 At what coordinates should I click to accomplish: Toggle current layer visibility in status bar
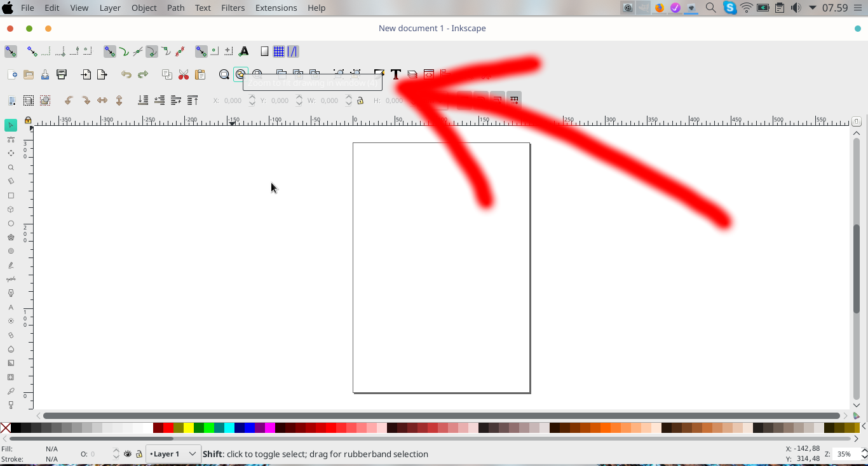(x=127, y=454)
